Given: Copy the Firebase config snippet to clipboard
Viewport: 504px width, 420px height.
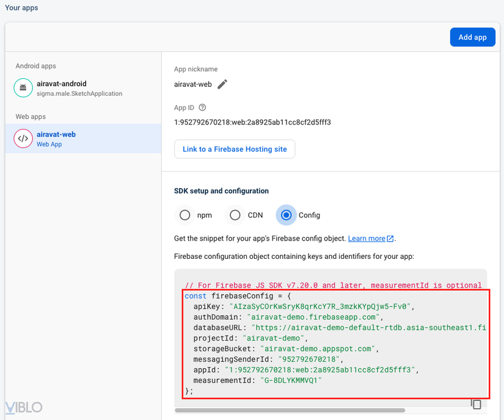Looking at the screenshot, I should [x=477, y=404].
